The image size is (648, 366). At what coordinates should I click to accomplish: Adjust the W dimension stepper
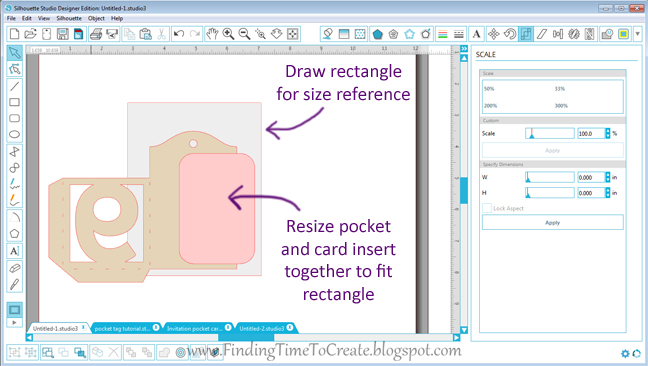coord(608,177)
